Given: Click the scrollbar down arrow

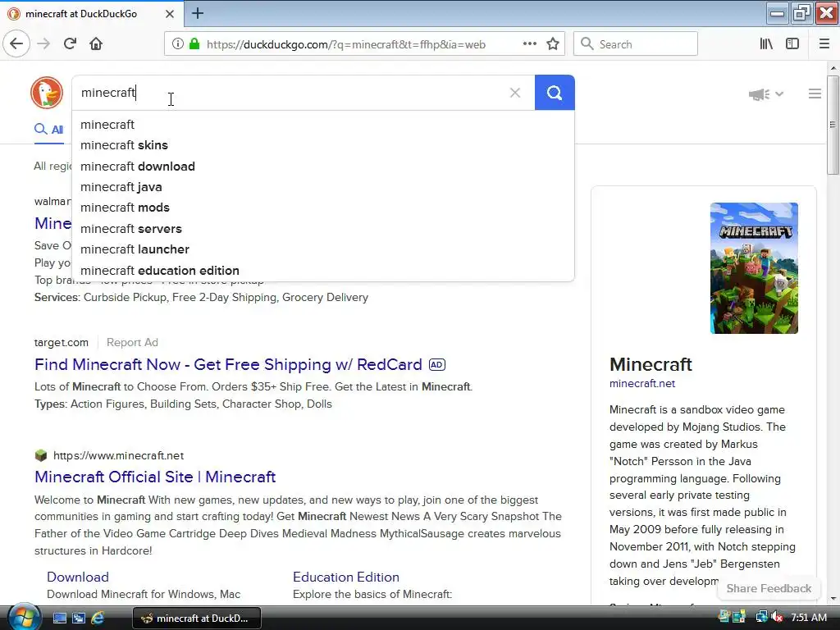Looking at the screenshot, I should point(833,598).
